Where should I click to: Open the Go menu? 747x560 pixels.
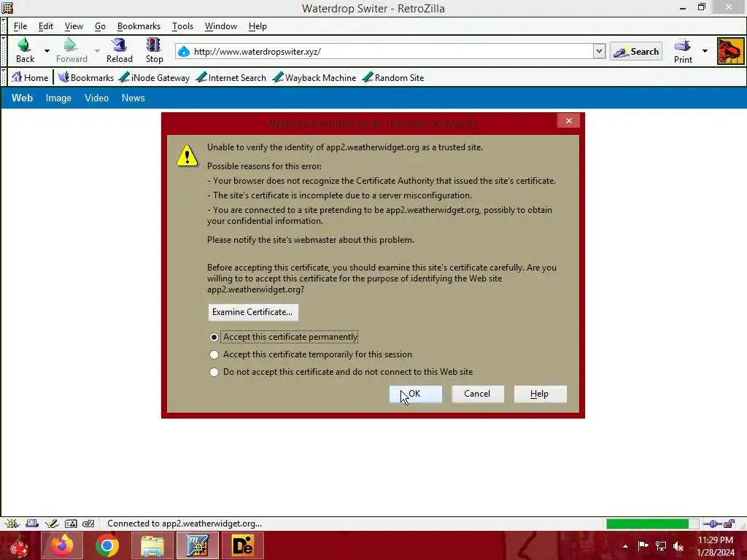[100, 26]
